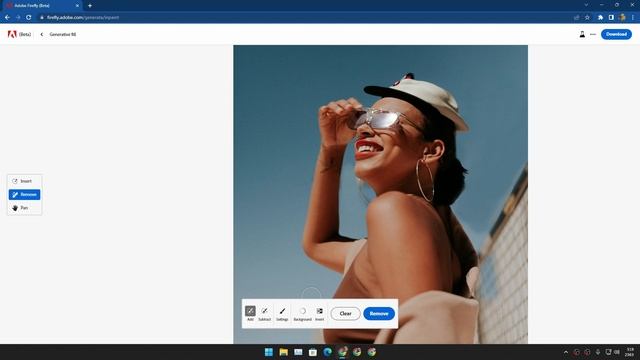The height and width of the screenshot is (360, 640).
Task: Select the Add brush mode
Action: [250, 313]
